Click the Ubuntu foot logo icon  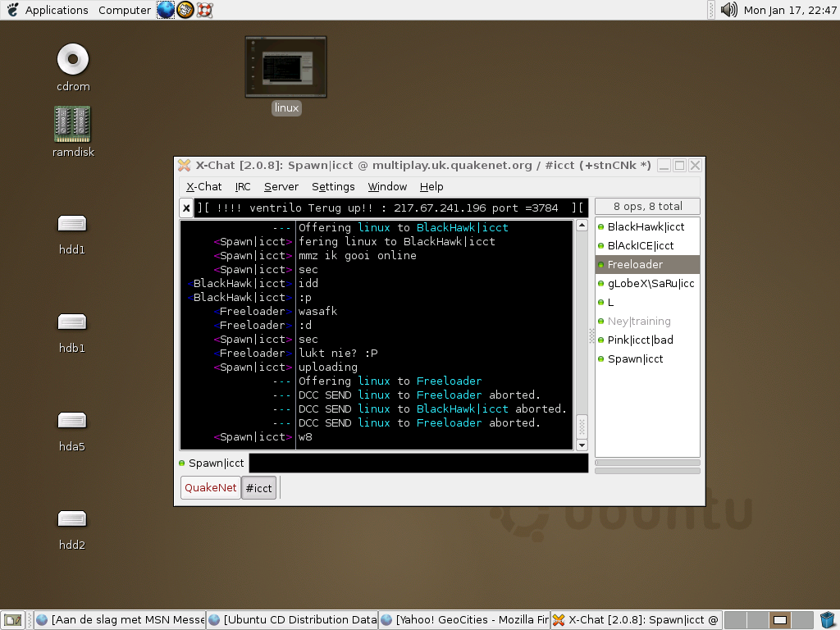click(13, 10)
